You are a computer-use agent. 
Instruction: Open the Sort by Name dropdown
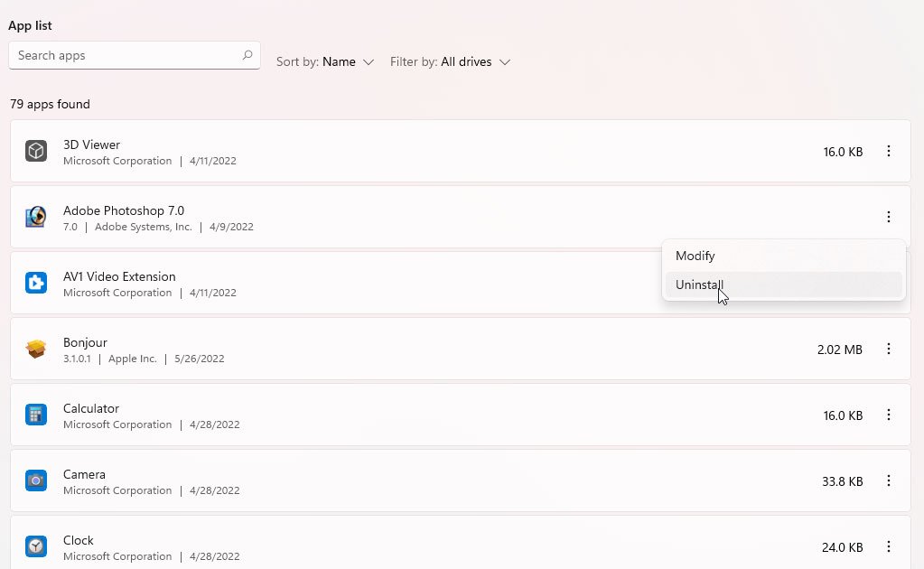click(325, 62)
